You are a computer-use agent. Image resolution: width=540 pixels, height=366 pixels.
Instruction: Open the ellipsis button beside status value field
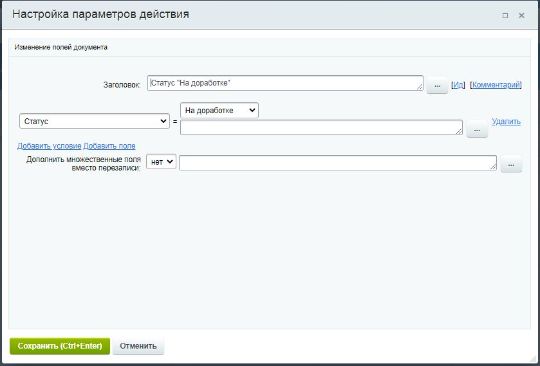(x=477, y=130)
